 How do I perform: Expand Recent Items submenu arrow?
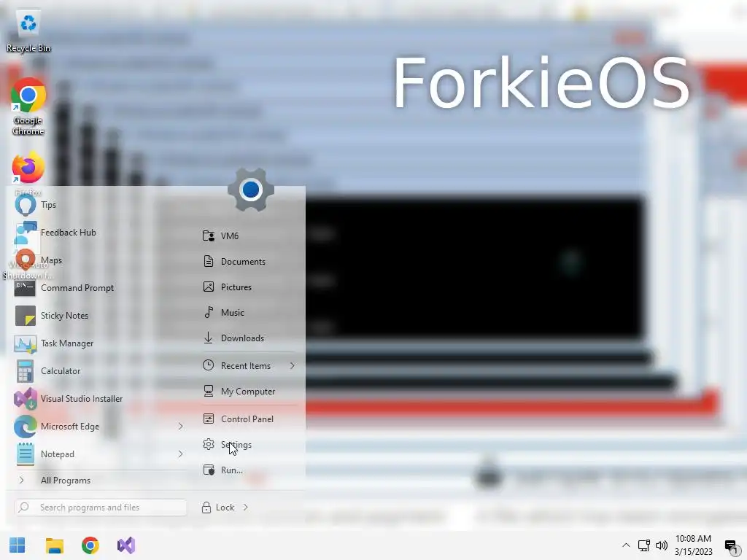click(x=292, y=366)
